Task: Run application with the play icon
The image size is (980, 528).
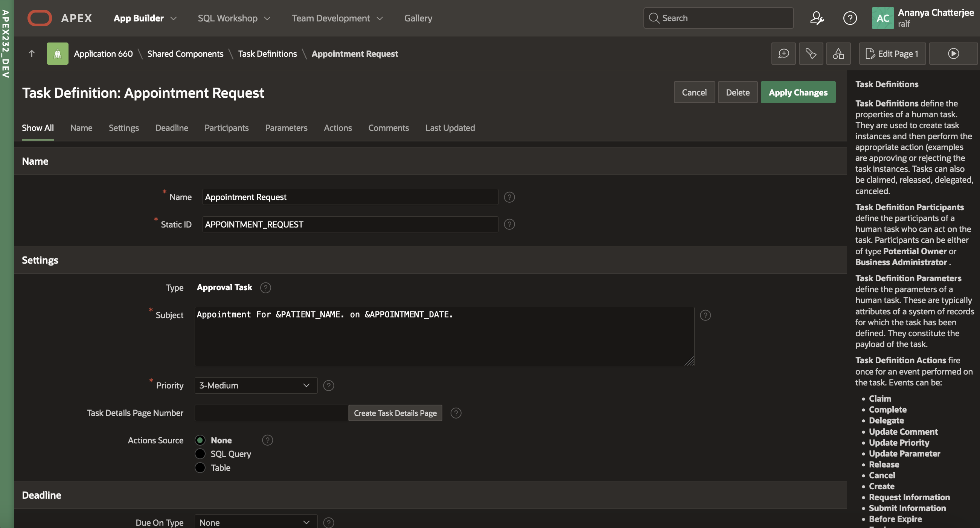Action: point(953,54)
